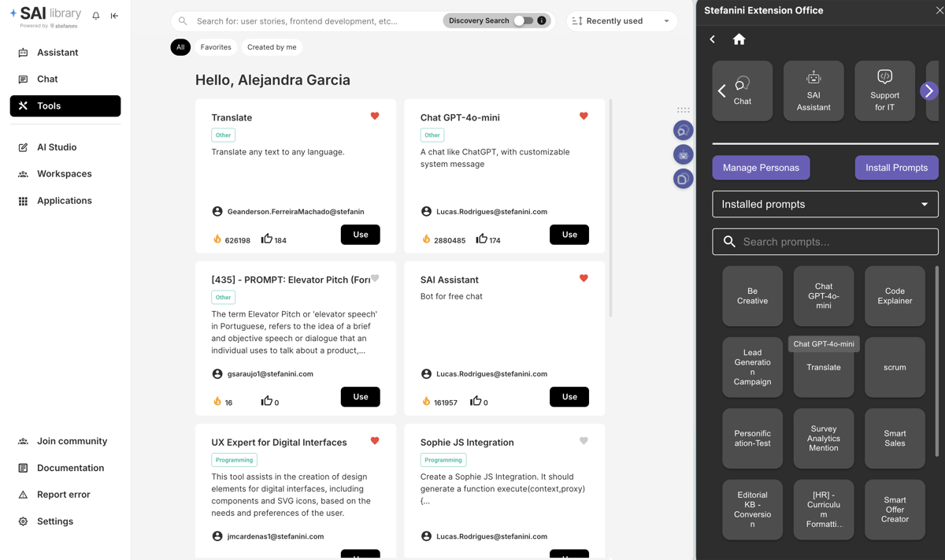
Task: Click the floating copy documents icon
Action: click(x=683, y=179)
